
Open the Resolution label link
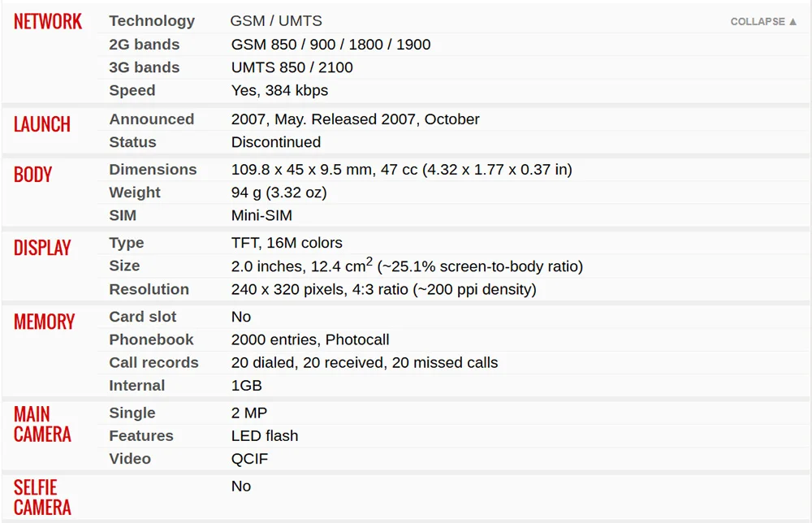(149, 289)
